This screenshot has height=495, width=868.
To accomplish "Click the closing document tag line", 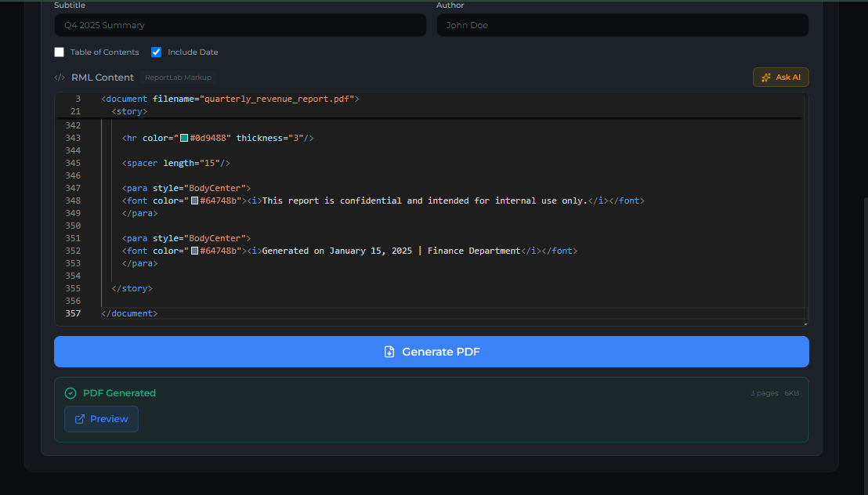I will (129, 313).
